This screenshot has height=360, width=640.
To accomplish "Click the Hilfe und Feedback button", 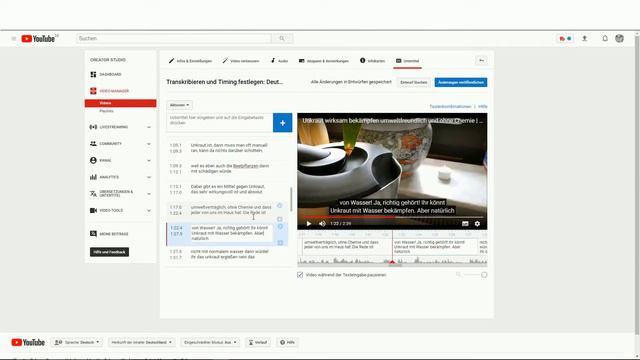I will [109, 252].
